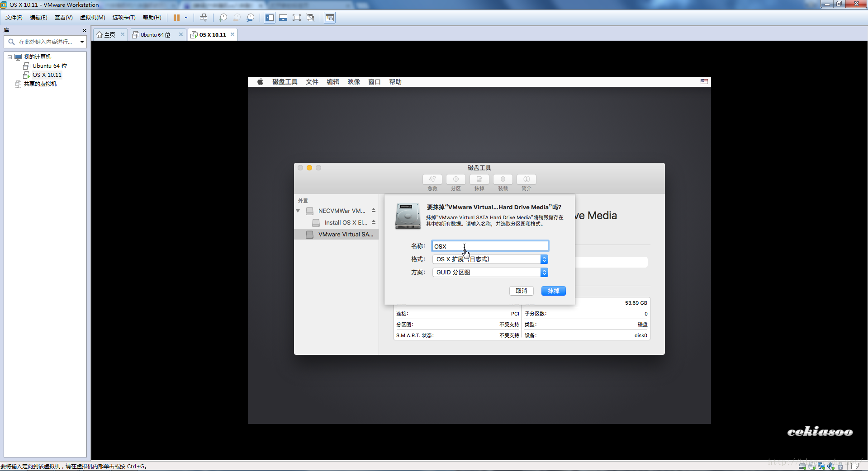Viewport: 868px width, 471px height.
Task: Click the 53.69 GB capacity value
Action: 636,303
